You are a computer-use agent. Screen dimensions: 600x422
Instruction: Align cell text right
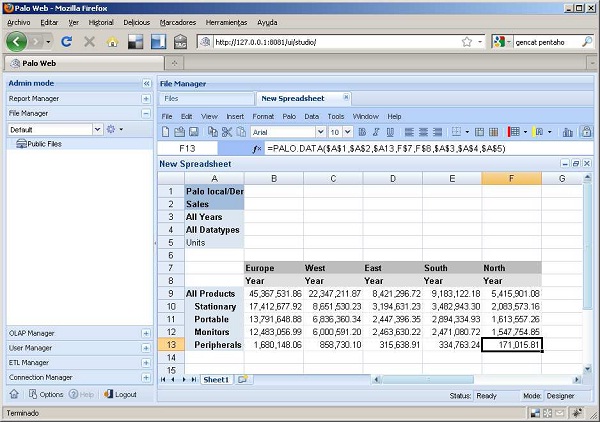point(437,132)
